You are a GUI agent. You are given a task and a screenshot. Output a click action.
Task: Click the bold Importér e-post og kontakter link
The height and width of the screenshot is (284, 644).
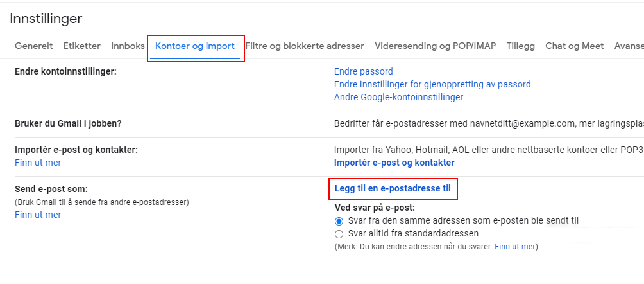tap(394, 163)
